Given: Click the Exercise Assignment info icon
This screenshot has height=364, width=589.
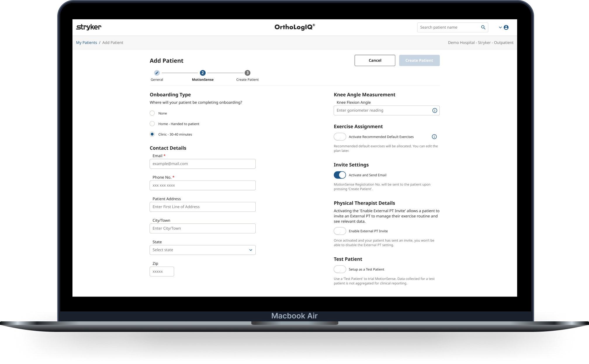Looking at the screenshot, I should (x=434, y=137).
